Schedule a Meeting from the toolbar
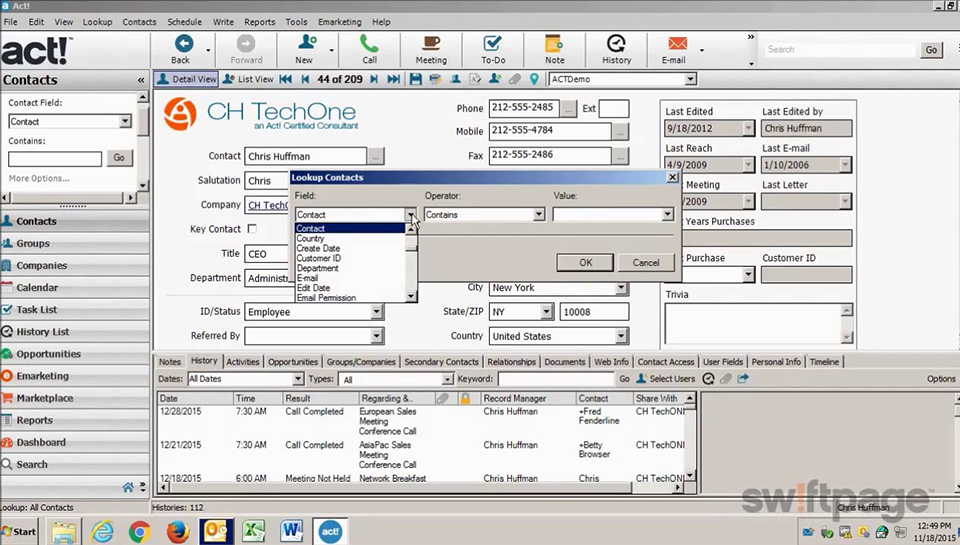Image resolution: width=960 pixels, height=545 pixels. click(431, 49)
